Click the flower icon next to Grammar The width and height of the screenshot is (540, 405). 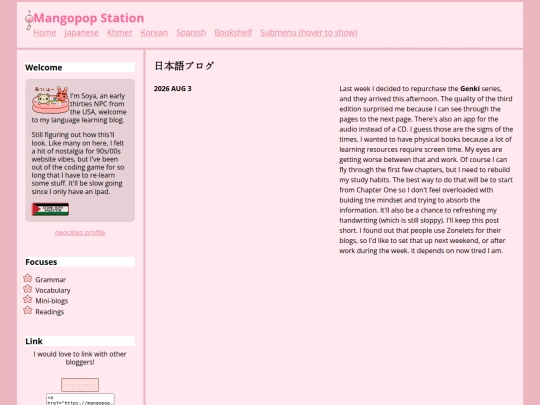tap(28, 278)
